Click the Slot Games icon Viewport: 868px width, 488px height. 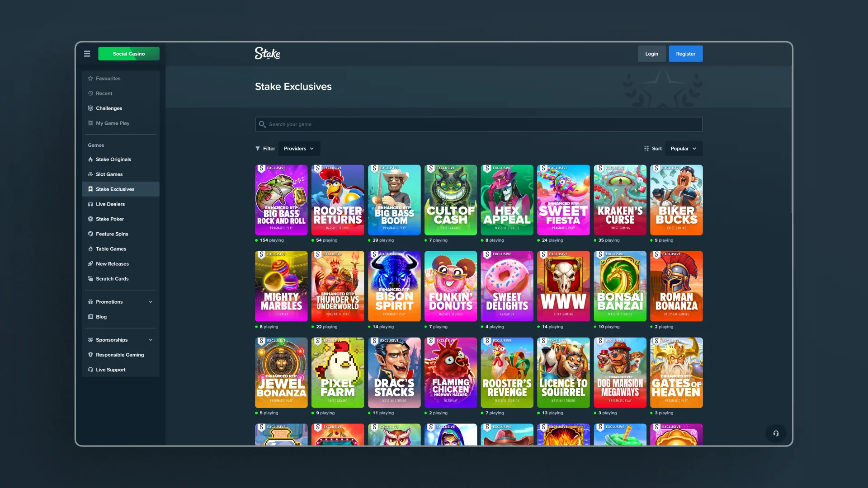(90, 174)
